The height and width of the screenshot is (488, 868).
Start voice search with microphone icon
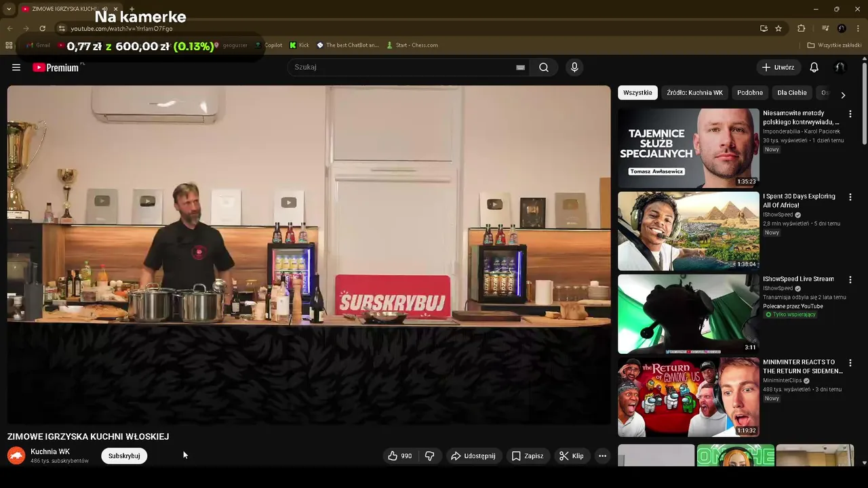[x=574, y=67]
